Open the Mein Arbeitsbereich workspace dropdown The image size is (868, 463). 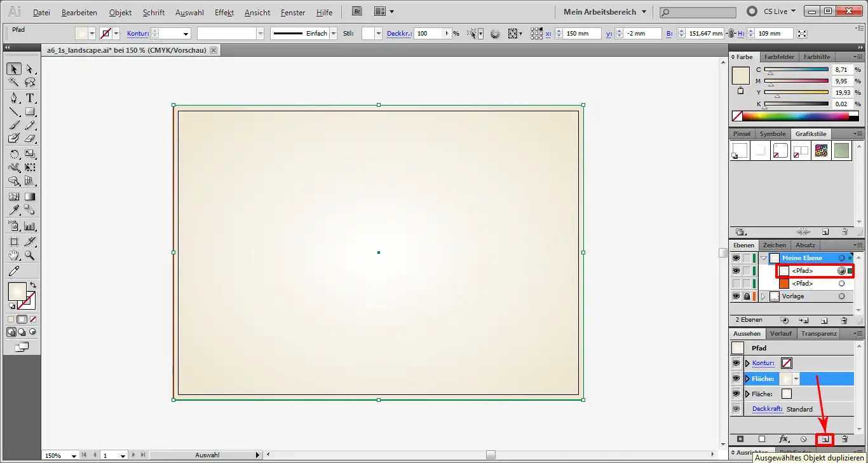tap(604, 11)
